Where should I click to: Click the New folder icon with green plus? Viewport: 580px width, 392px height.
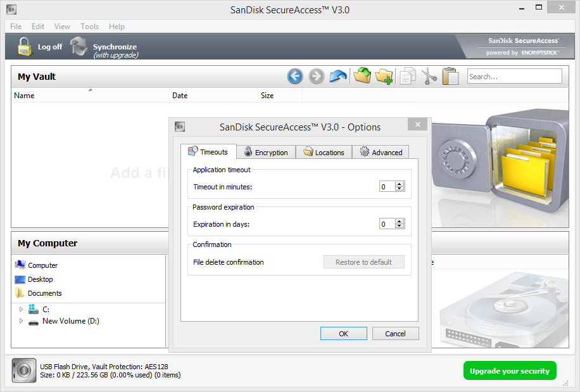(x=384, y=76)
